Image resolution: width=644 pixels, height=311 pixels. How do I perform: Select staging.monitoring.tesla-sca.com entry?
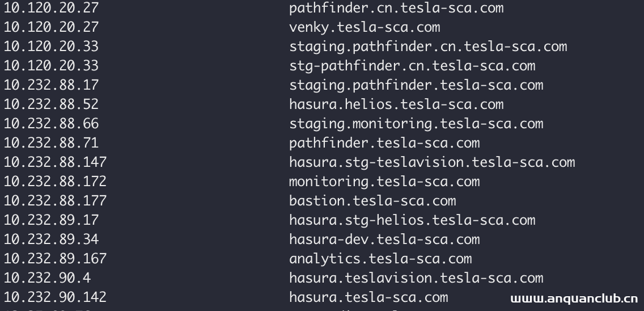(416, 124)
